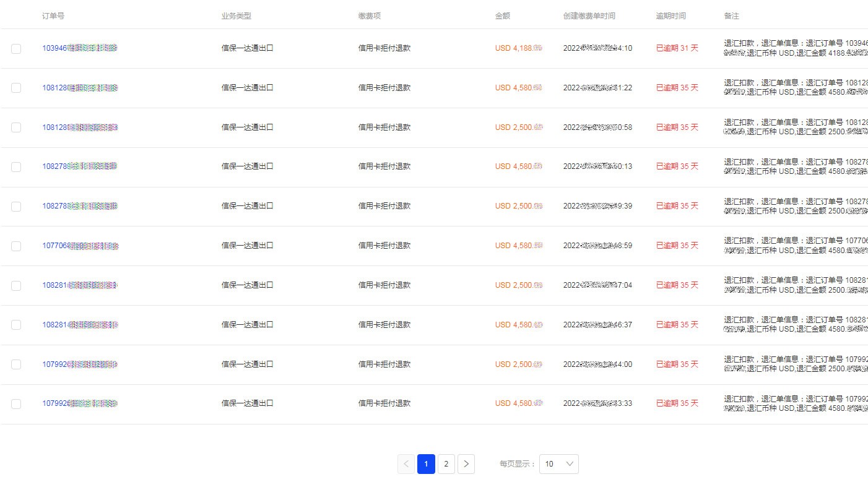Click the creation time ending in 4:00

coord(597,364)
